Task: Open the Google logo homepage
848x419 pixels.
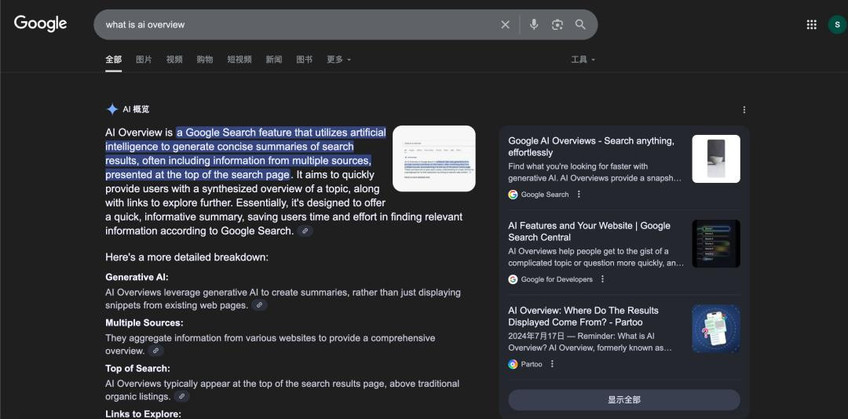Action: 41,24
